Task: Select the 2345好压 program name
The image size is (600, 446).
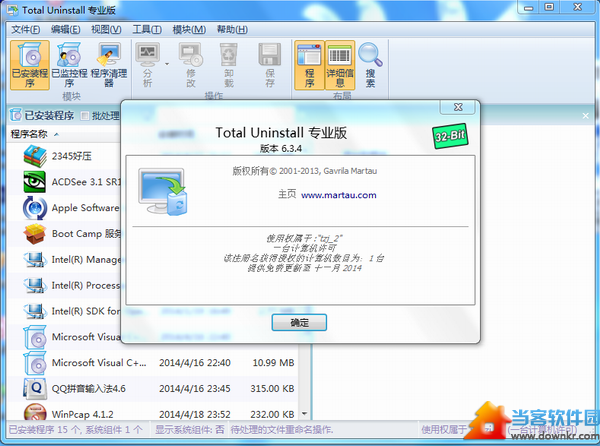Action: (72, 156)
